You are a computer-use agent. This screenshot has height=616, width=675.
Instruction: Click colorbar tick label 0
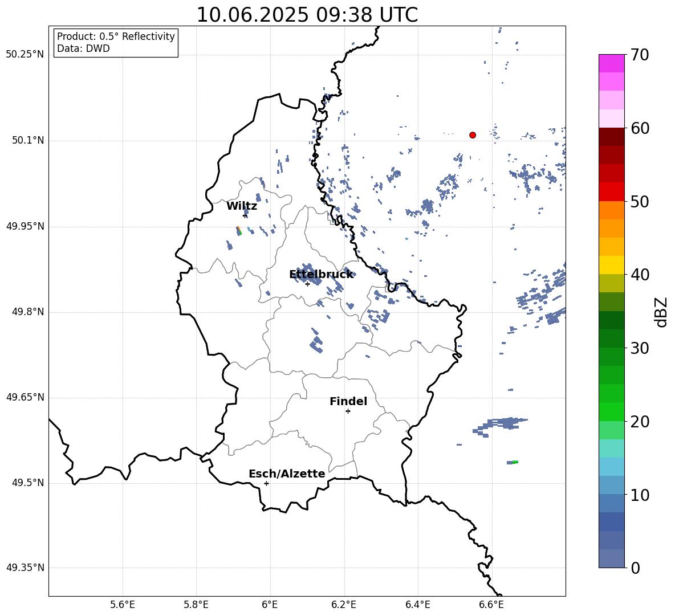(635, 568)
